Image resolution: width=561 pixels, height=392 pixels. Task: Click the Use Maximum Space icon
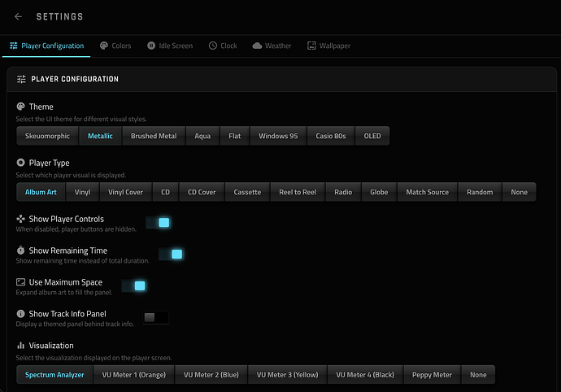click(x=21, y=282)
